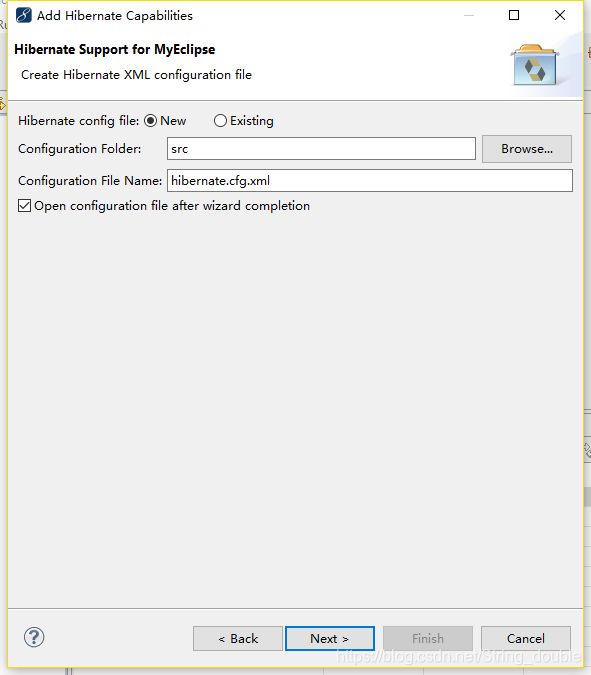Click the 'Hibernate Support for MyEclipse' heading

click(114, 50)
